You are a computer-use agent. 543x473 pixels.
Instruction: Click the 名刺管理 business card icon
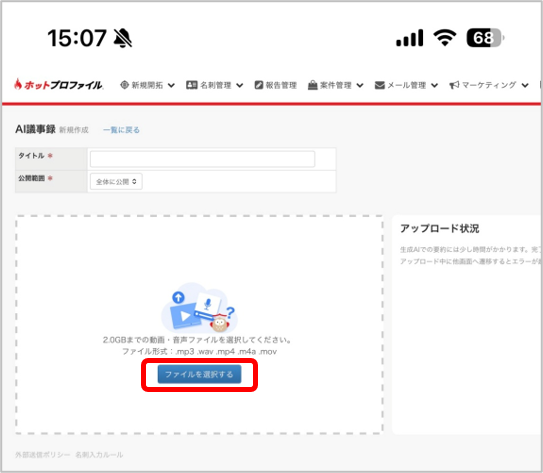(x=192, y=85)
